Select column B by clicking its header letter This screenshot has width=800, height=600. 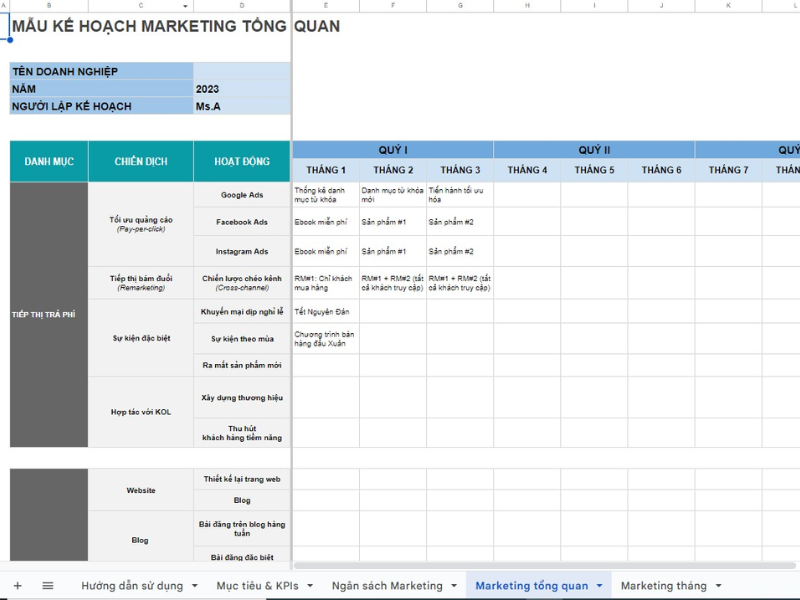pyautogui.click(x=48, y=6)
